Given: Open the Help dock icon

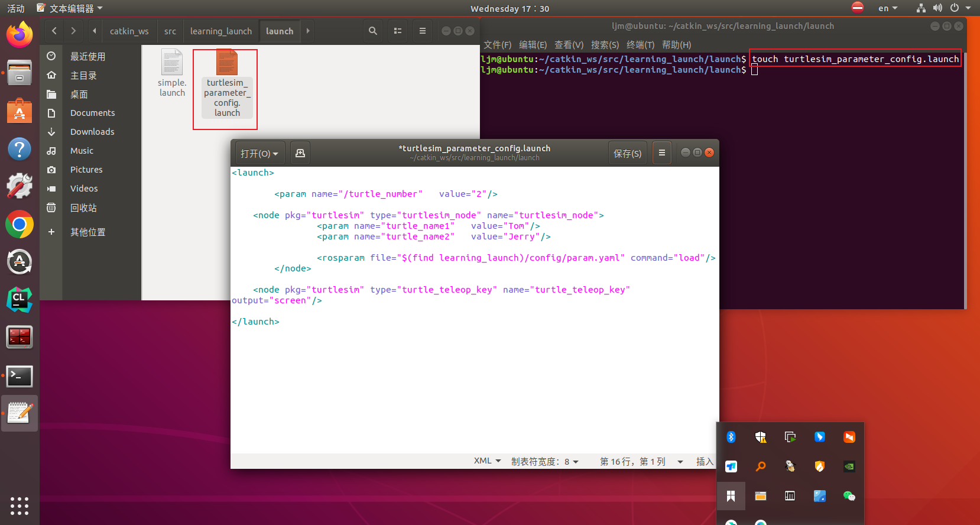Looking at the screenshot, I should [x=20, y=148].
